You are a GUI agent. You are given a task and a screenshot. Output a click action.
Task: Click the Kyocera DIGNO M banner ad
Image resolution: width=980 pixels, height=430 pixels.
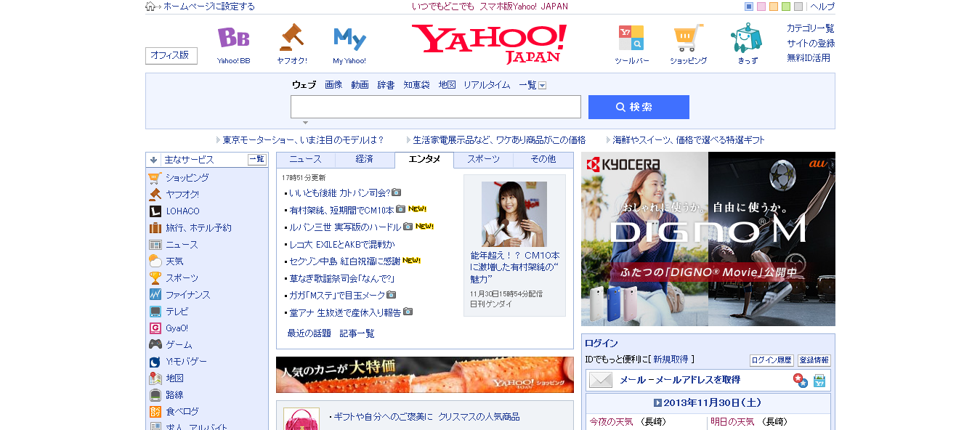[708, 239]
